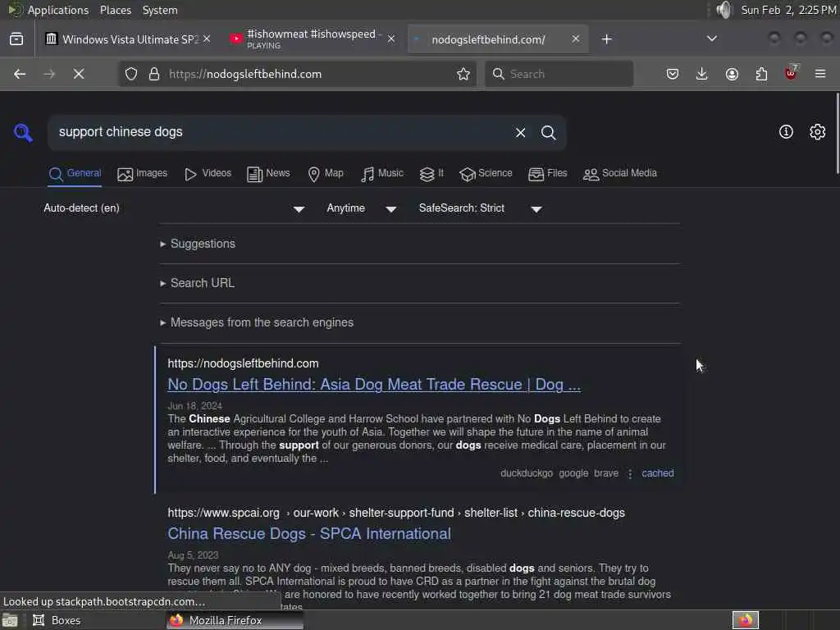The height and width of the screenshot is (630, 840).
Task: Close the #ishowmeat YouTube tab
Action: (391, 39)
